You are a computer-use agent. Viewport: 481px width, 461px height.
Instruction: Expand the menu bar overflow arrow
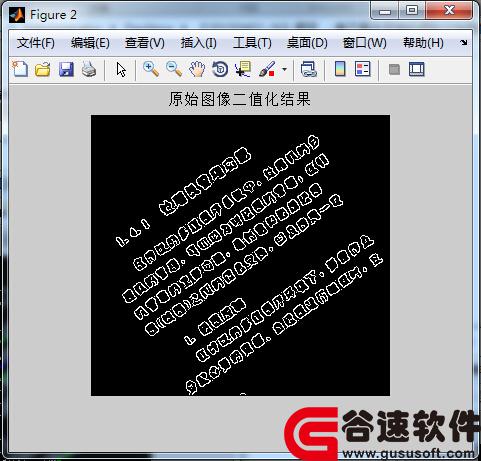coord(464,43)
